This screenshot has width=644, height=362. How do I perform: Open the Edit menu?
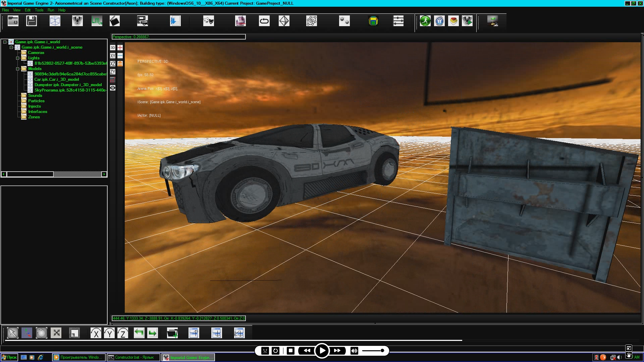(28, 10)
